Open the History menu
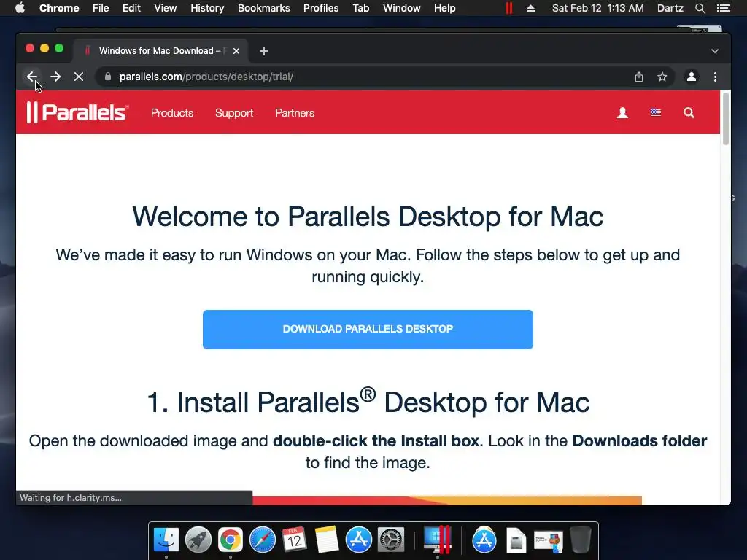 click(207, 8)
